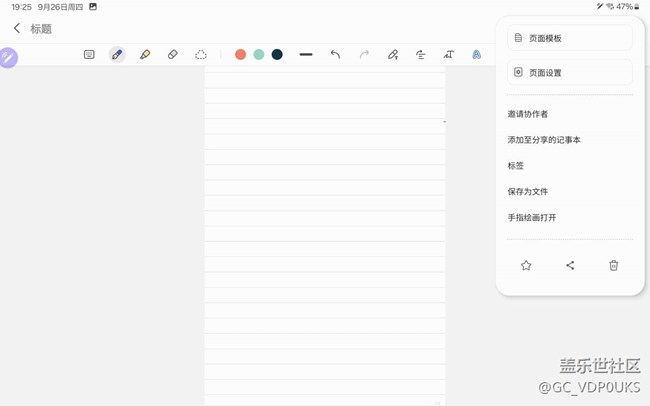Go back using the back arrow
Screen dimensions: 650x406
tap(17, 29)
